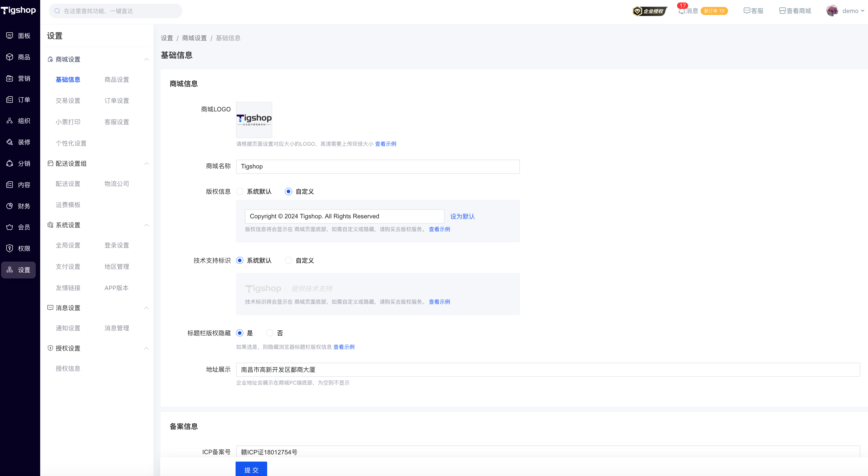This screenshot has height=476, width=868.
Task: Focus the 商城名称 input field
Action: (x=377, y=167)
